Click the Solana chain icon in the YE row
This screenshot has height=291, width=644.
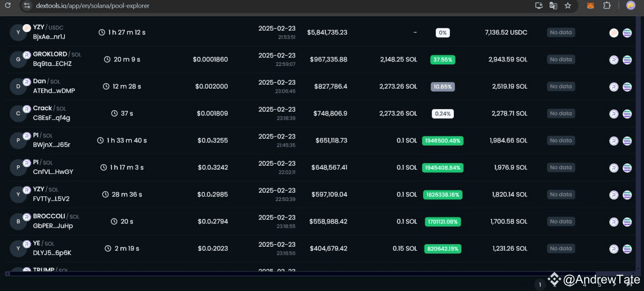627,249
